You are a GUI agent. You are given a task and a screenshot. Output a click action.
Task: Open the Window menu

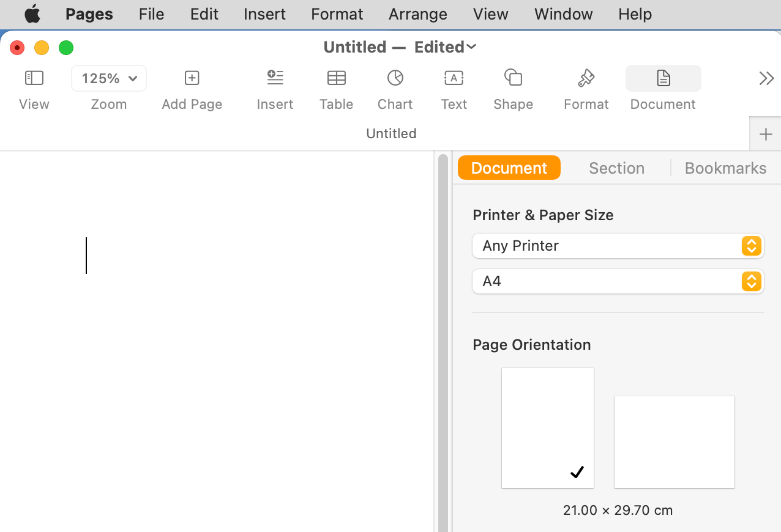click(x=564, y=14)
